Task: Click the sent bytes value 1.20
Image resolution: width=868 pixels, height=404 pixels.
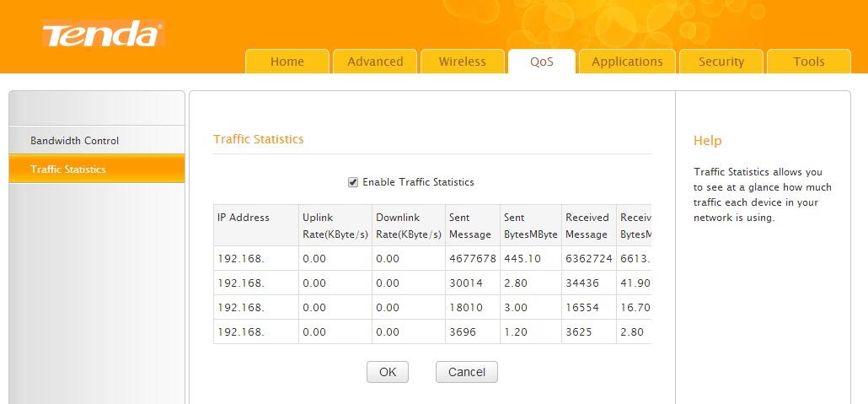Action: click(516, 332)
